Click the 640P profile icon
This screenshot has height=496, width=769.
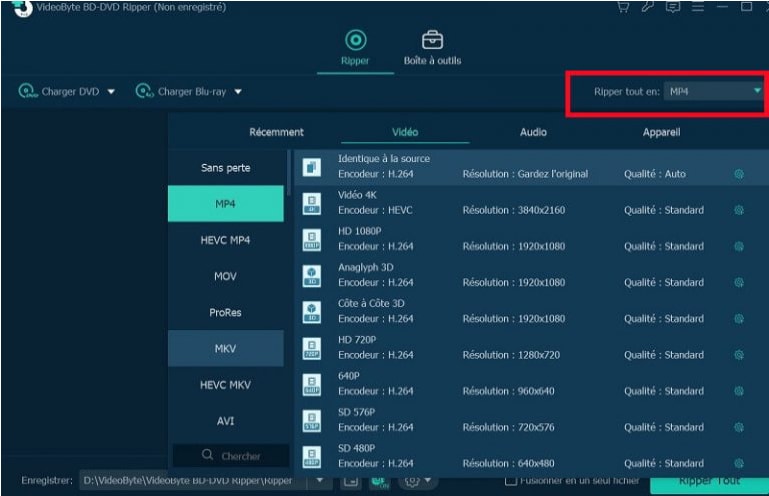312,385
